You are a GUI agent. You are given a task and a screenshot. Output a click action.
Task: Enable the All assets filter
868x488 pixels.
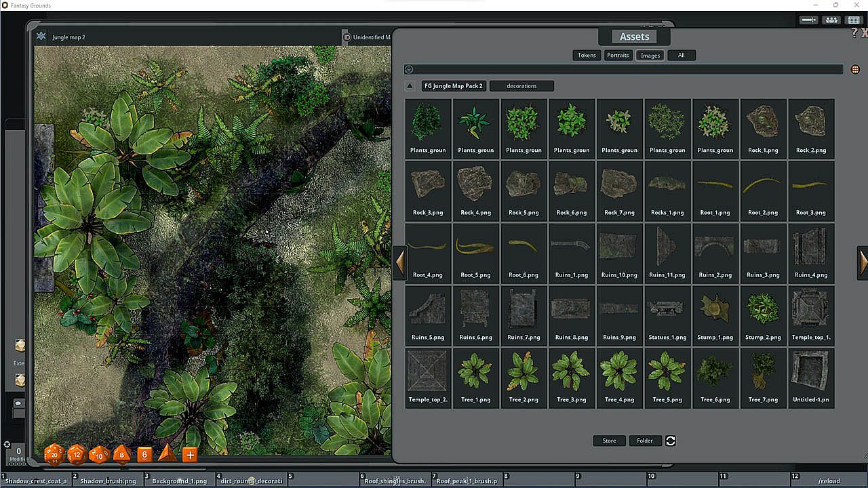pyautogui.click(x=681, y=56)
